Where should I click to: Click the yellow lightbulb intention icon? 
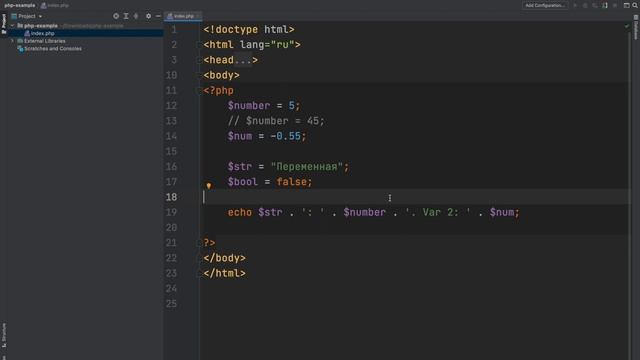(x=209, y=186)
